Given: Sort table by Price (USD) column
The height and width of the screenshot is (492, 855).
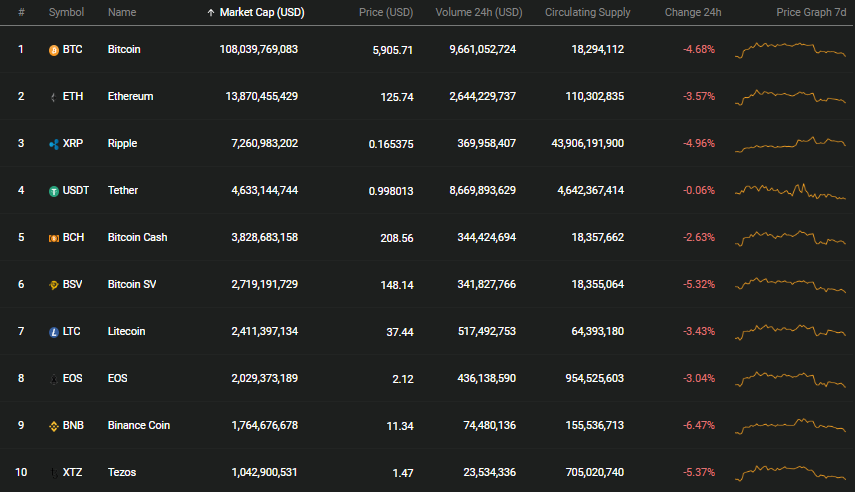Looking at the screenshot, I should click(386, 12).
